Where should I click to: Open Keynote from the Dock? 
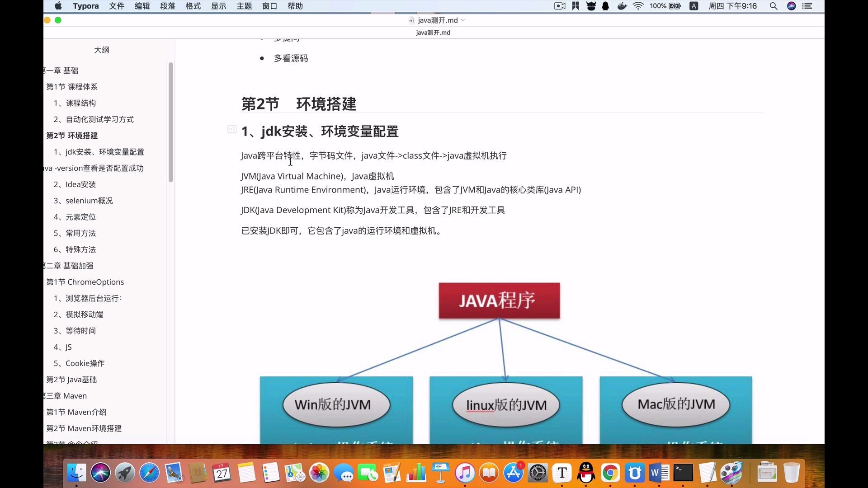tap(440, 473)
